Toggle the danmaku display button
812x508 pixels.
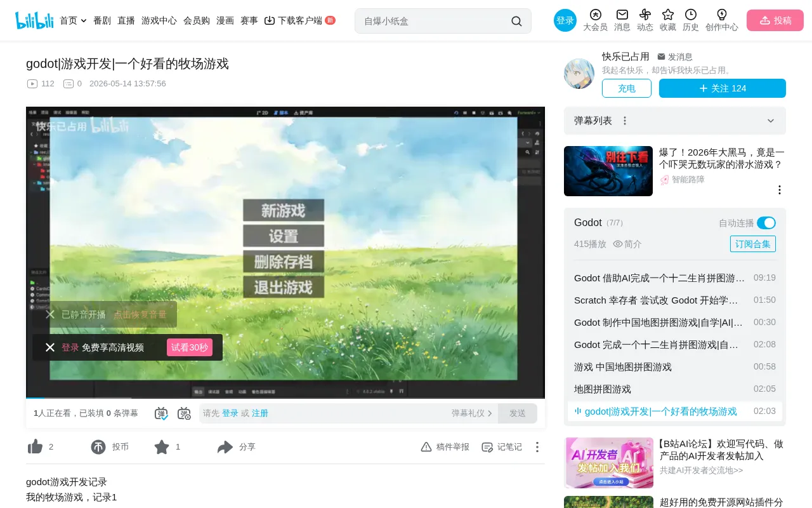pos(161,413)
